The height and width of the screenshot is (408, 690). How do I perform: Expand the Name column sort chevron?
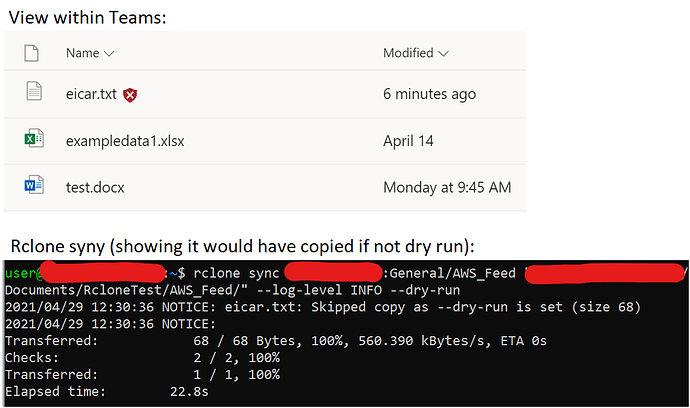pyautogui.click(x=109, y=54)
